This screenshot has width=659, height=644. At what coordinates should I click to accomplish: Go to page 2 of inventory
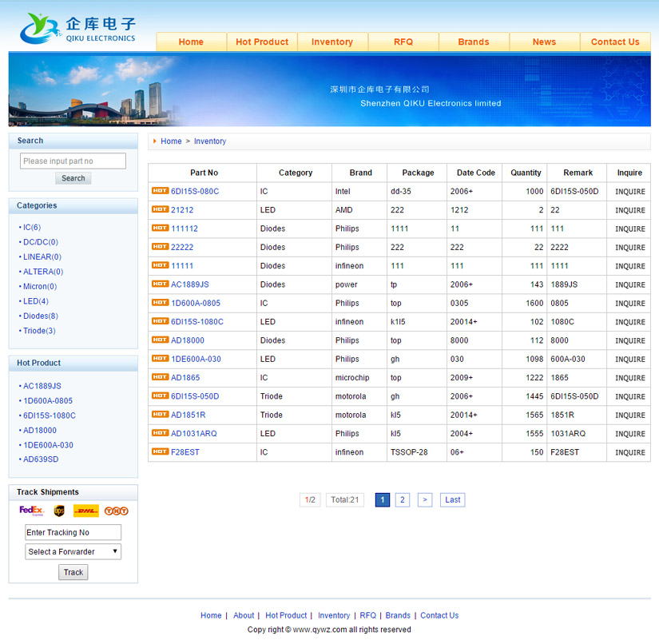pos(403,500)
